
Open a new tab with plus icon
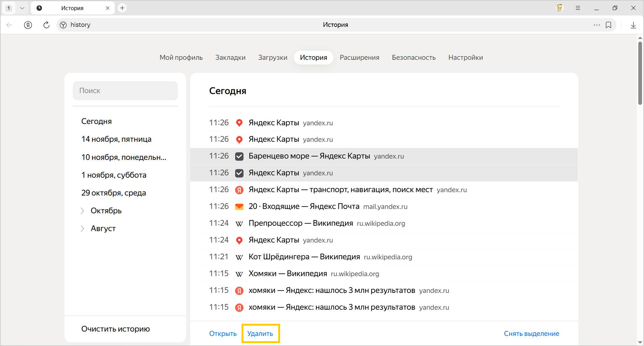pyautogui.click(x=122, y=8)
